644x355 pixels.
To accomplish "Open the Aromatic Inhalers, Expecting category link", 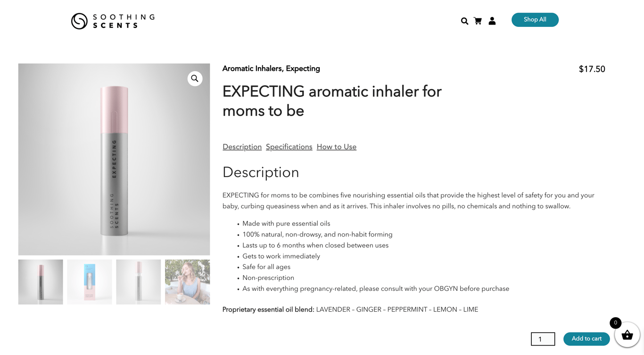I will [271, 68].
